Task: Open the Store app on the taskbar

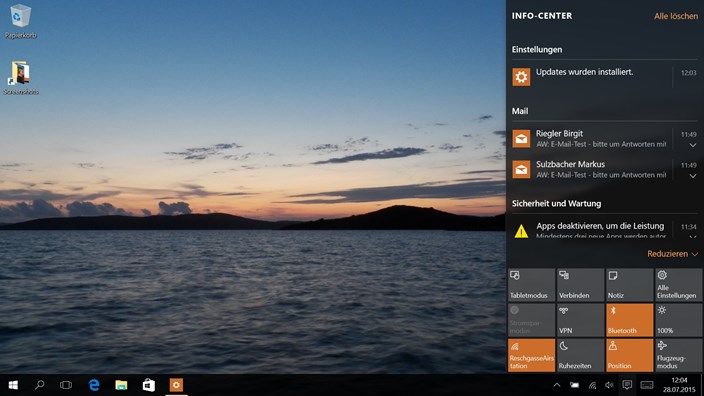Action: [x=149, y=385]
